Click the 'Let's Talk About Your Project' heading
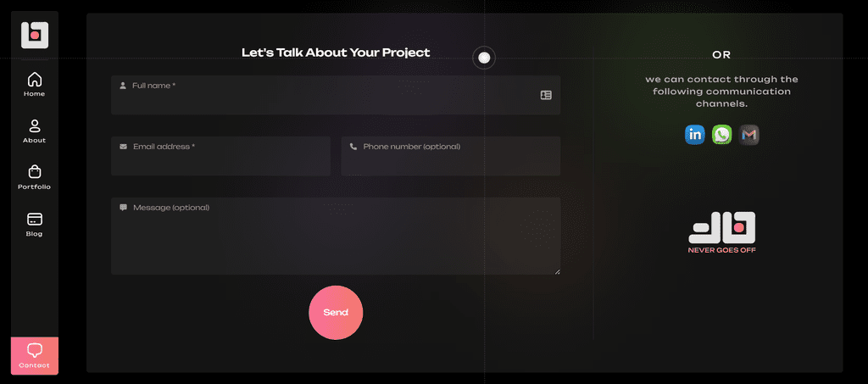Viewport: 868px width, 384px height. (336, 53)
